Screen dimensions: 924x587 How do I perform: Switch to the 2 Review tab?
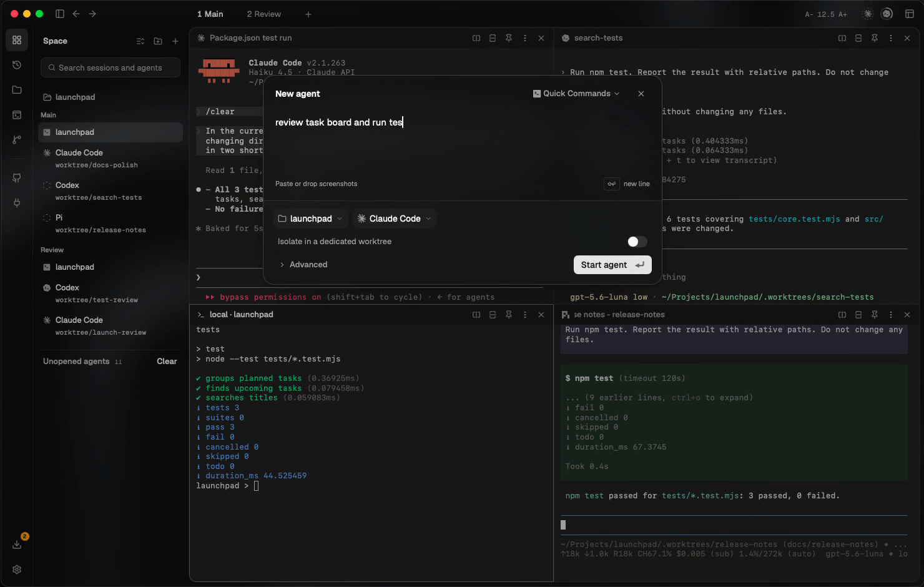coord(263,14)
